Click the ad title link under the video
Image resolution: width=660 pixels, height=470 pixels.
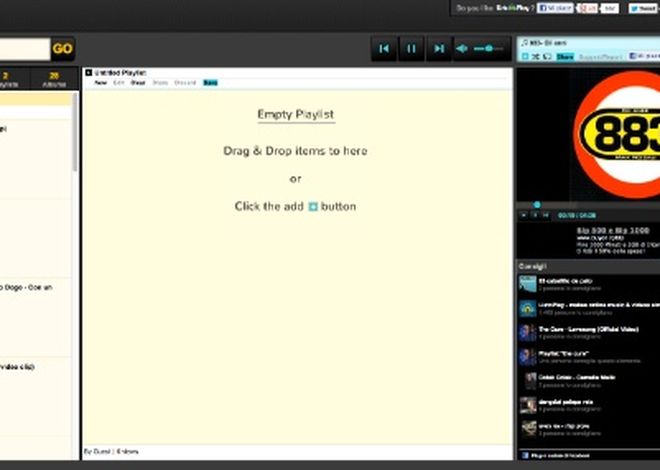click(613, 231)
